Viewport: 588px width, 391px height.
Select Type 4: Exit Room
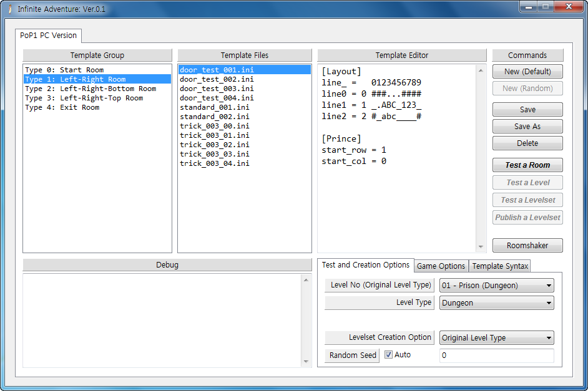97,107
